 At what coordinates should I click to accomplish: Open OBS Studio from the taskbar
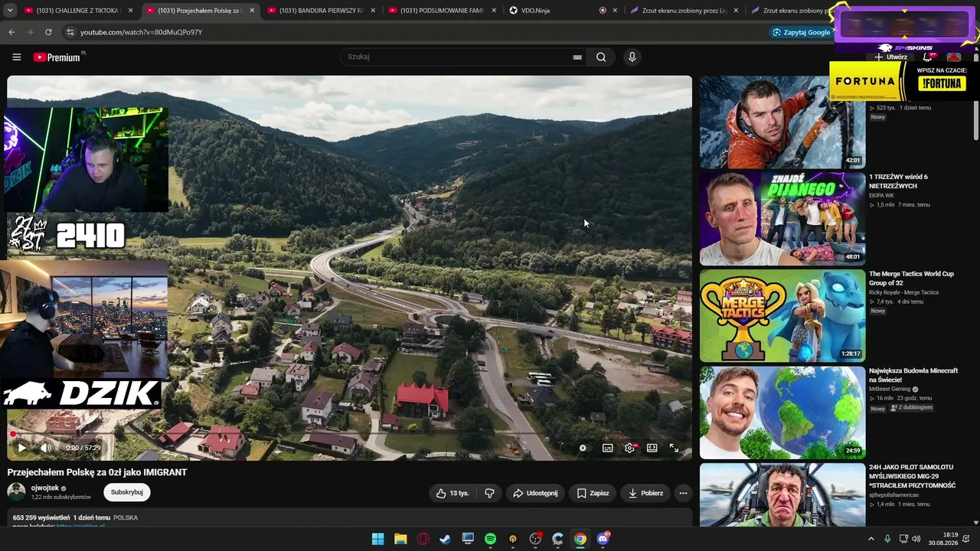(535, 539)
